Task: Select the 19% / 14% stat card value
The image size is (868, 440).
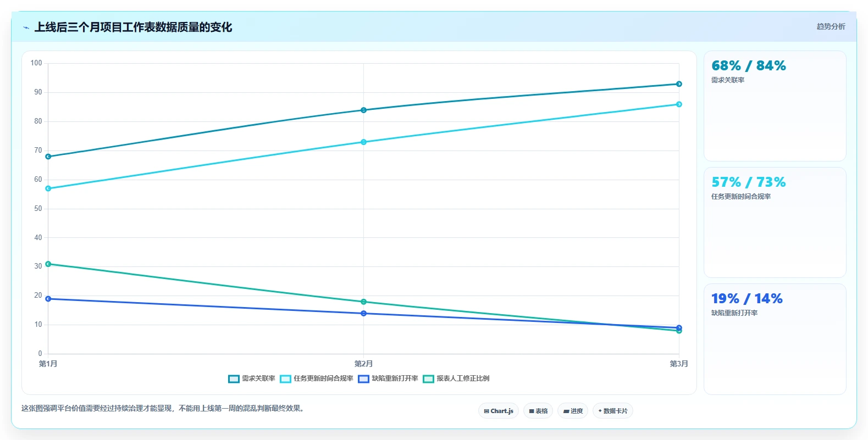Action: point(747,299)
